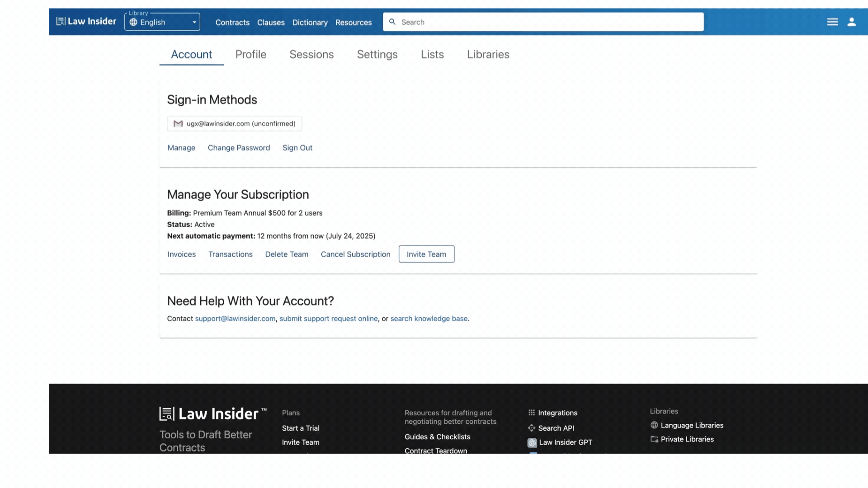This screenshot has width=868, height=488.
Task: Click the footer Law Insider logo
Action: tap(213, 413)
